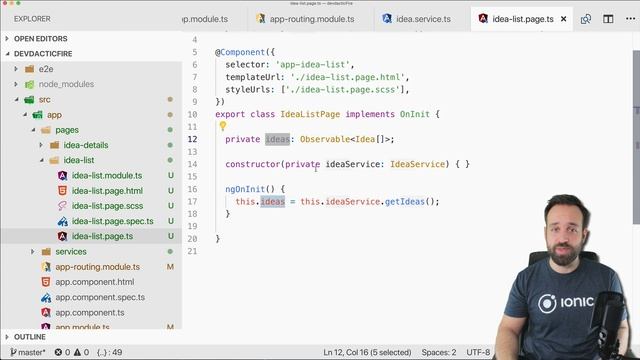Click the open changes compare icon
This screenshot has width=640, height=360.
click(x=586, y=19)
